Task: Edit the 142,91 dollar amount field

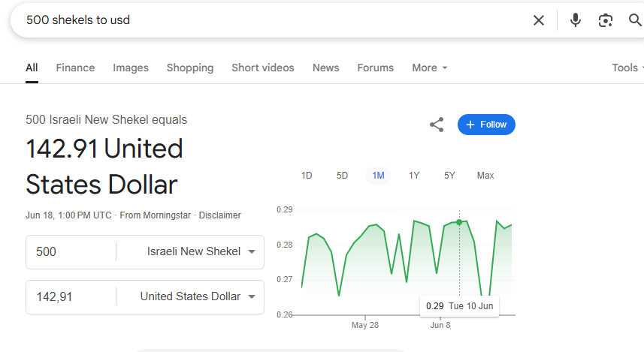Action: [x=71, y=297]
